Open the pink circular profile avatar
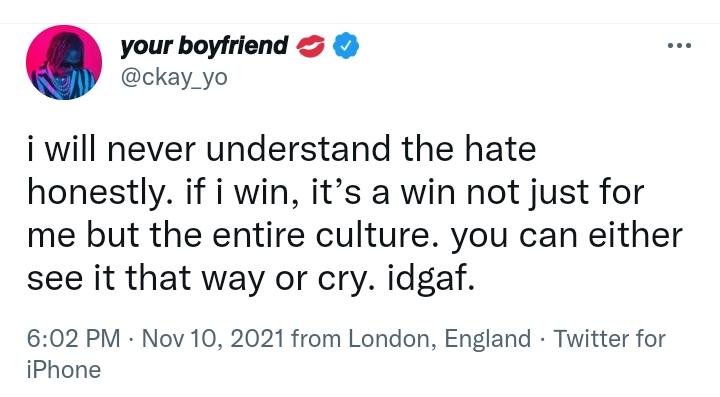Viewport: 720px width, 397px height. pyautogui.click(x=64, y=62)
